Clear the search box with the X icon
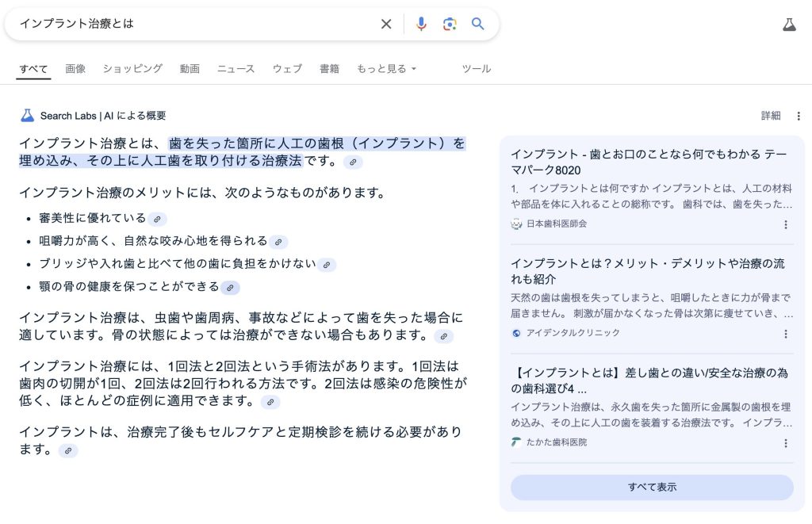 pos(386,24)
